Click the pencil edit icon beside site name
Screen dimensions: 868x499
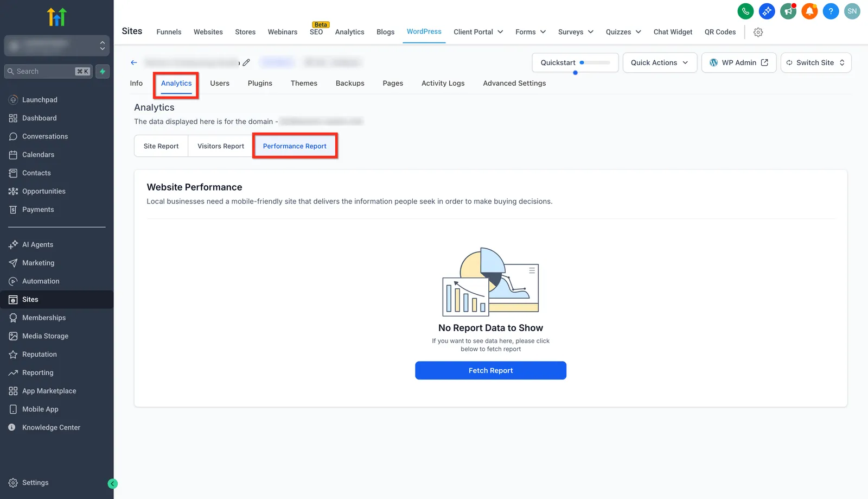pos(246,62)
